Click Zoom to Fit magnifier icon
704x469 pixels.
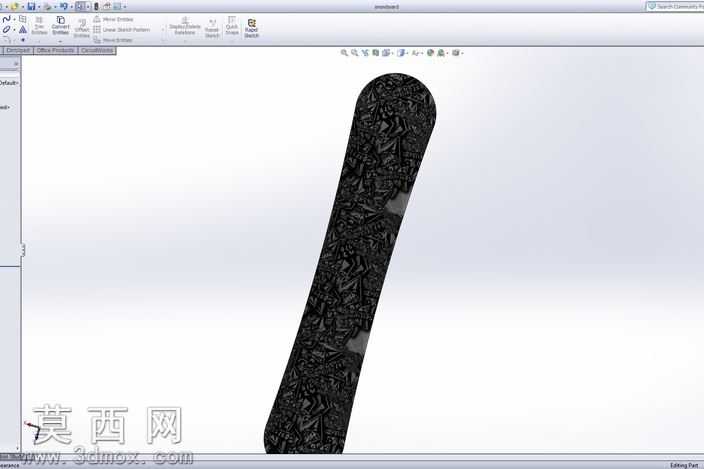tap(344, 53)
